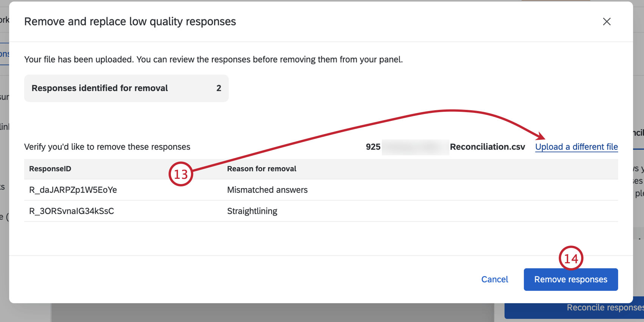
Task: Click the Reconciliation.csv file name
Action: click(487, 147)
